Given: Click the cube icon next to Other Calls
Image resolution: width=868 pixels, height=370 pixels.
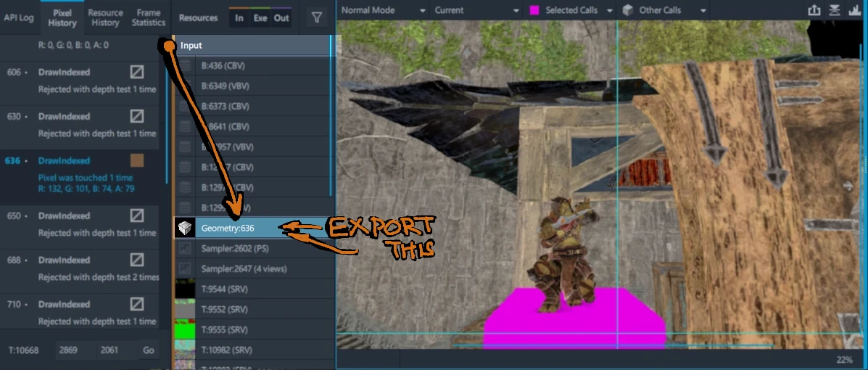Looking at the screenshot, I should point(627,10).
